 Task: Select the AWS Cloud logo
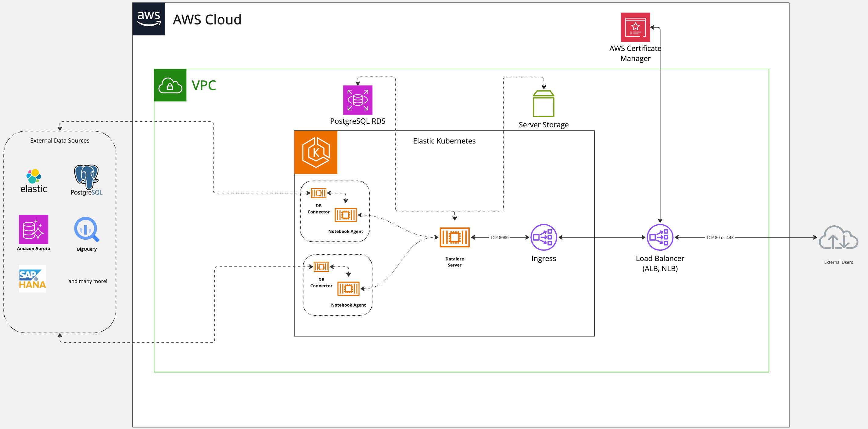pyautogui.click(x=149, y=19)
